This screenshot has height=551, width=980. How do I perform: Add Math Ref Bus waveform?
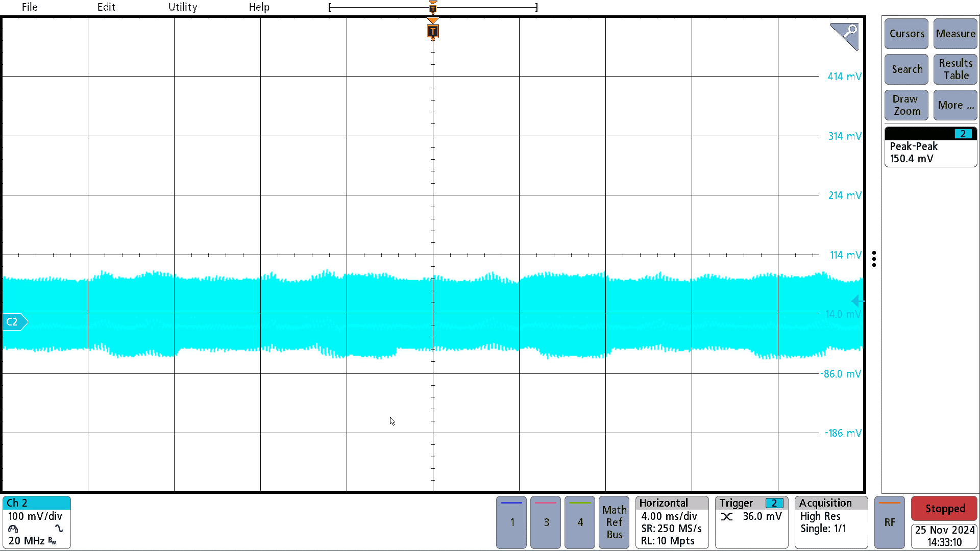pyautogui.click(x=614, y=522)
